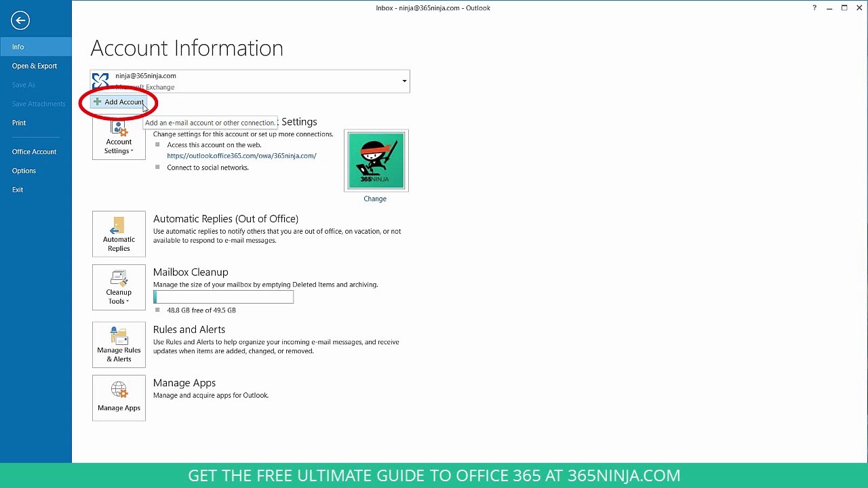
Task: Open Outlook Options
Action: point(35,171)
